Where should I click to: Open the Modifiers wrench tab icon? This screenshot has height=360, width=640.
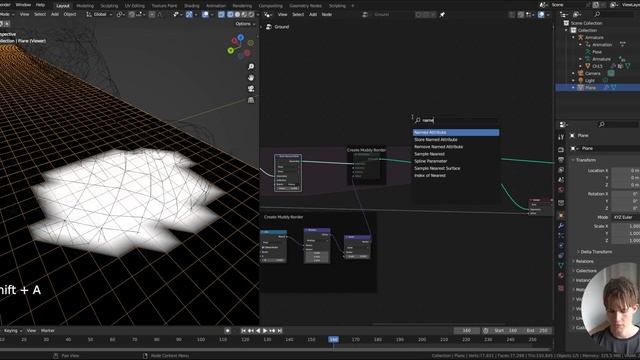(x=561, y=226)
